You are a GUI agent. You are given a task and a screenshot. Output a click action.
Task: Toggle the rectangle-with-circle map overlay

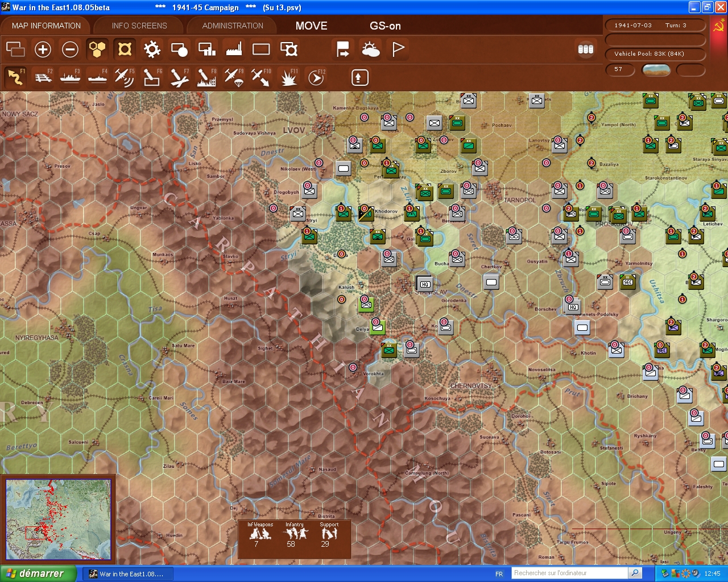click(x=179, y=49)
